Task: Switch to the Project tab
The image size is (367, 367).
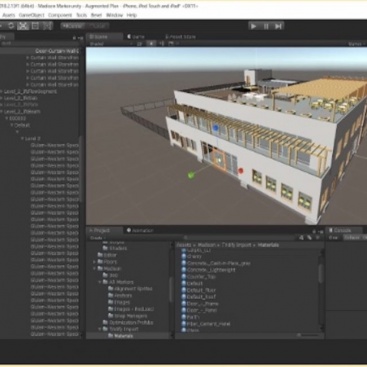Action: (104, 230)
